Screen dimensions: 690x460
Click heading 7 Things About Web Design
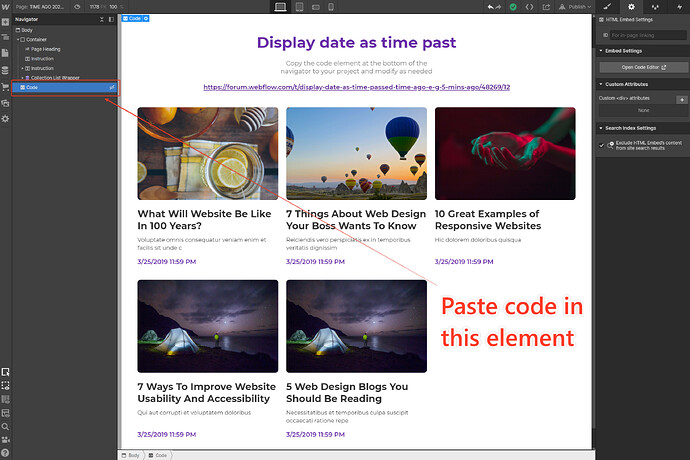356,220
